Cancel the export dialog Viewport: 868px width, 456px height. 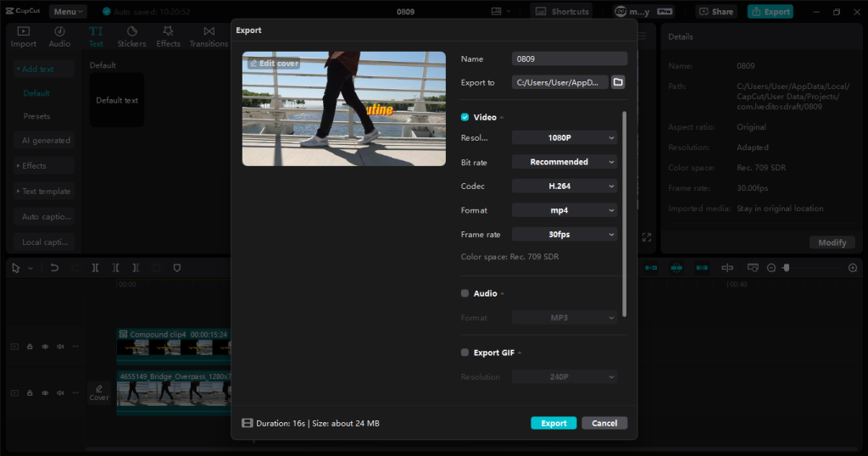pyautogui.click(x=604, y=423)
